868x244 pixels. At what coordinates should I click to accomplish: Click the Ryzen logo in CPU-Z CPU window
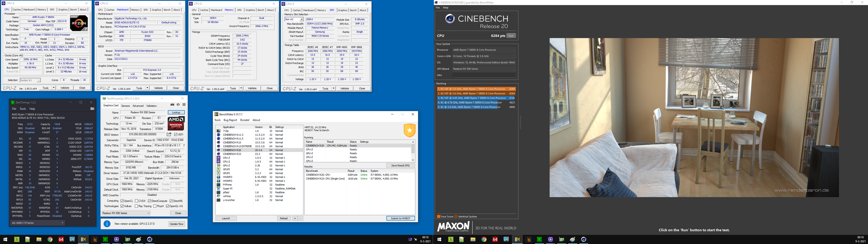(x=79, y=23)
